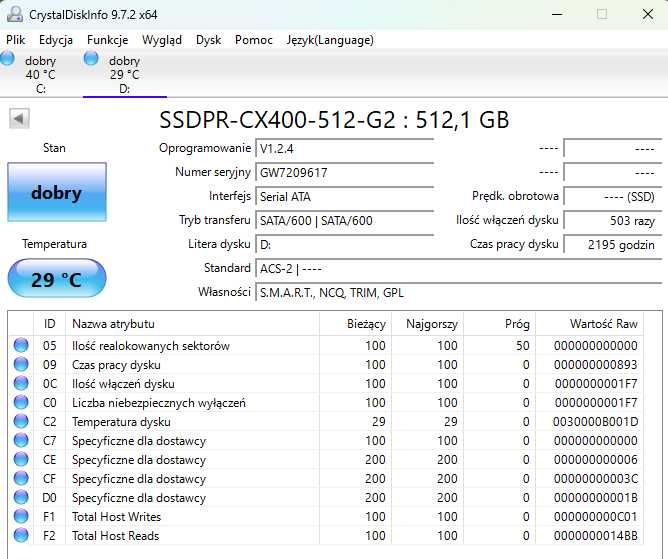This screenshot has height=559, width=668.
Task: Click the Własności field with S.M.A.R.T., NCQ
Action: [x=458, y=292]
